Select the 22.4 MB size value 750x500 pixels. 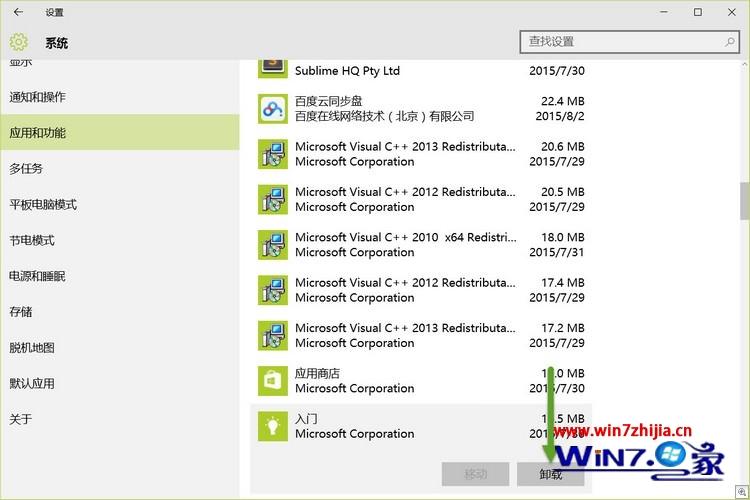[x=562, y=101]
